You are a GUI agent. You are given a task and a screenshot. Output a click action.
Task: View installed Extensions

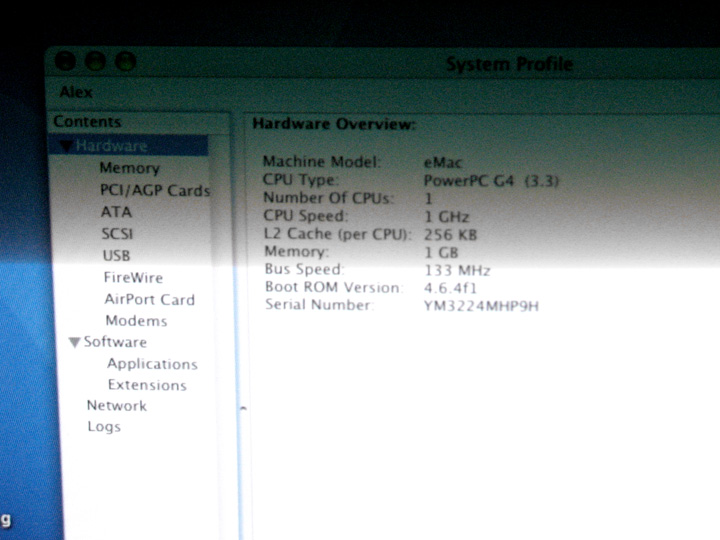147,385
